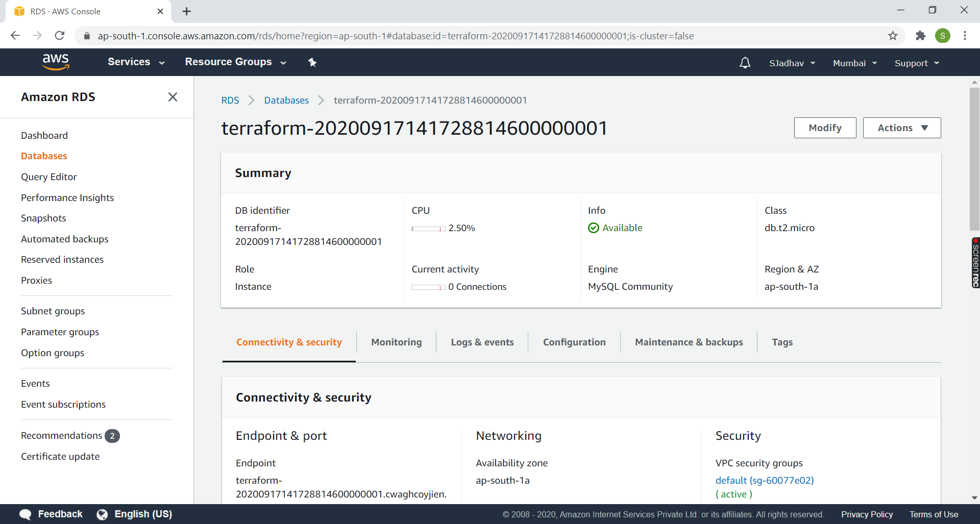Navigate to Databases via the breadcrumb
This screenshot has height=524, width=980.
coord(286,100)
